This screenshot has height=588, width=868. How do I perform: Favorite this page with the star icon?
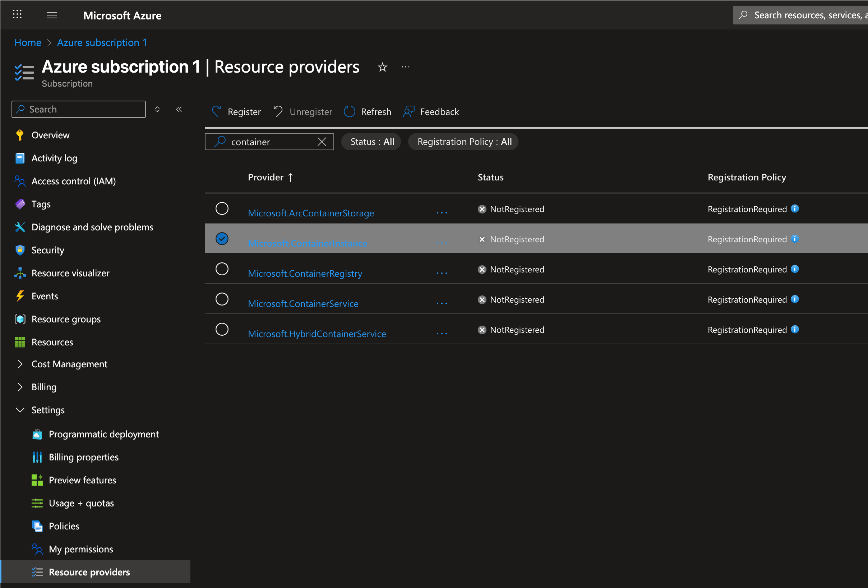[x=382, y=67]
